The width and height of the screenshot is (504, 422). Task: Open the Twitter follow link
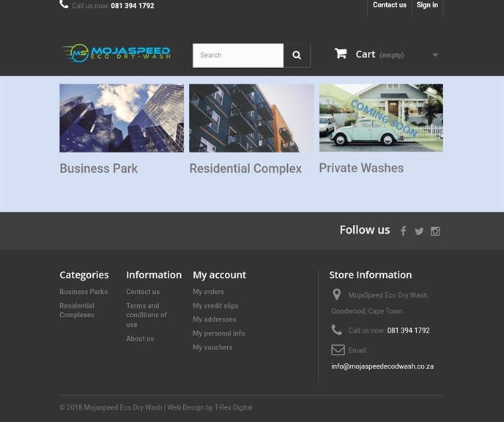coord(419,231)
